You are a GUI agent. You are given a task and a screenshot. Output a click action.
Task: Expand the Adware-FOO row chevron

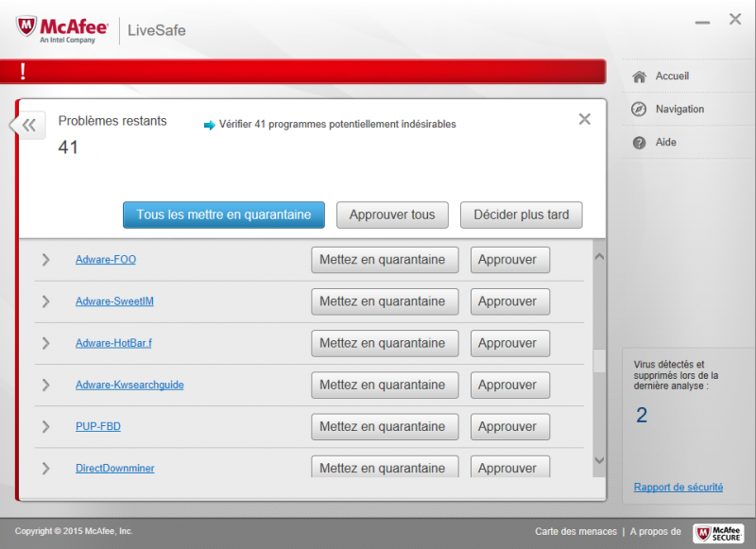point(45,260)
